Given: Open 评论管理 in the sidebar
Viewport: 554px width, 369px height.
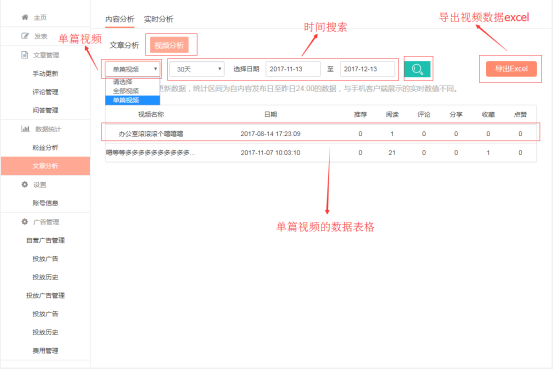Looking at the screenshot, I should tap(45, 92).
